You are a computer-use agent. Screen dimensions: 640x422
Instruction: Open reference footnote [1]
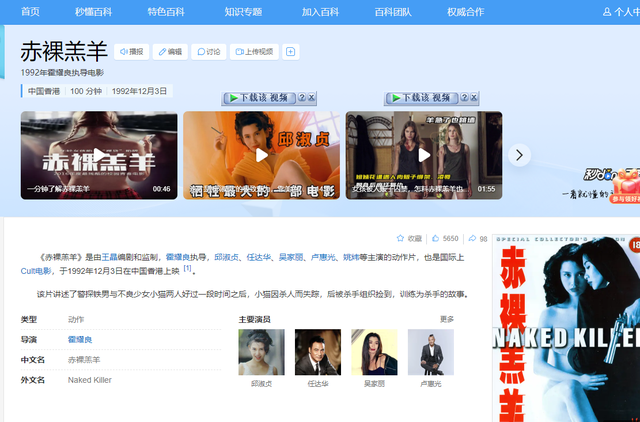(x=187, y=268)
